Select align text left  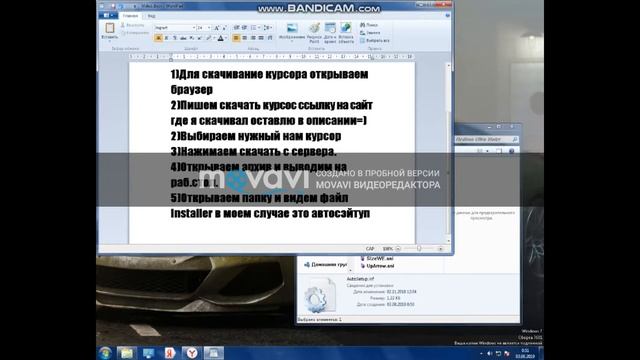[236, 38]
